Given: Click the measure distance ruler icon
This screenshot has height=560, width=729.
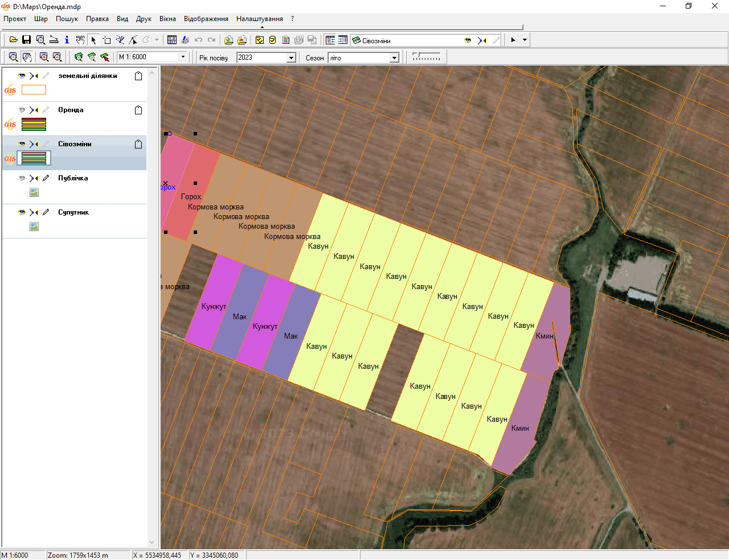Looking at the screenshot, I should [x=54, y=40].
